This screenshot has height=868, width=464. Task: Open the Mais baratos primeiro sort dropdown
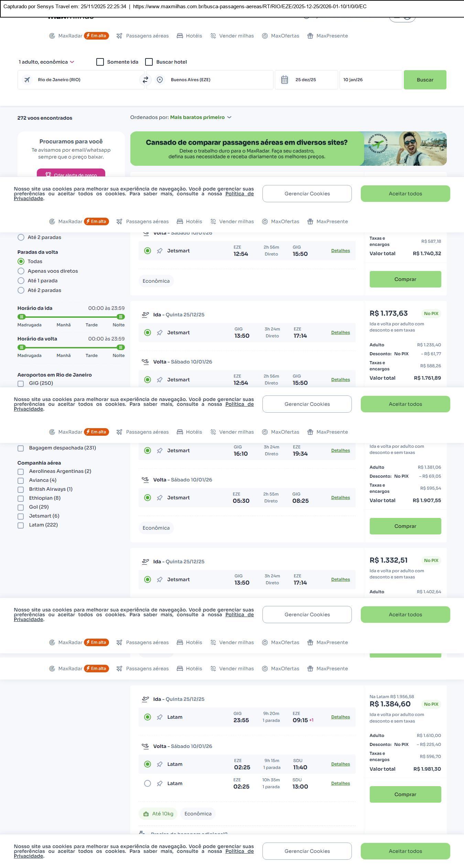201,117
